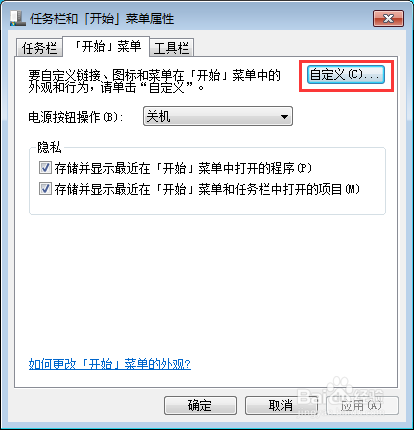Toggle checkbox for recently opened programs (P)
Viewport: 414px width, 430px height.
45,168
